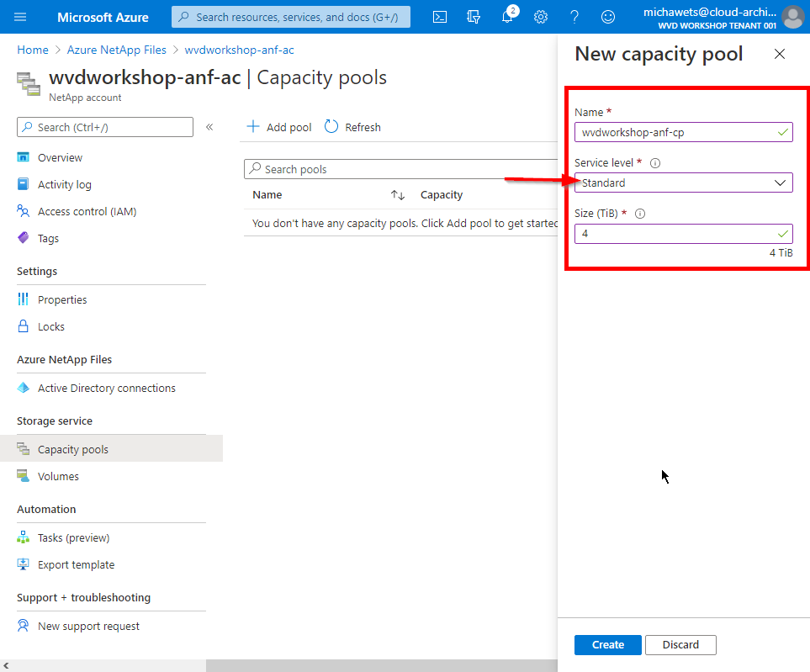
Task: Click the Add pool button
Action: click(x=279, y=127)
